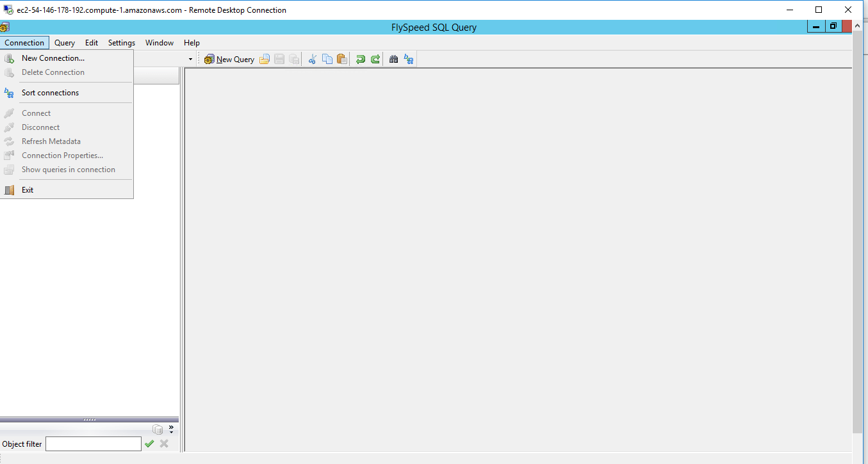
Task: Click the Copy toolbar icon
Action: 327,59
